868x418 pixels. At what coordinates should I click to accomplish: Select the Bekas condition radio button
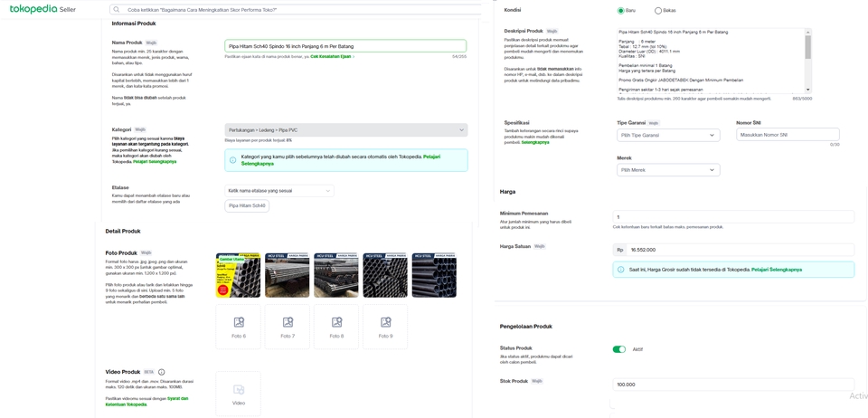(x=657, y=11)
